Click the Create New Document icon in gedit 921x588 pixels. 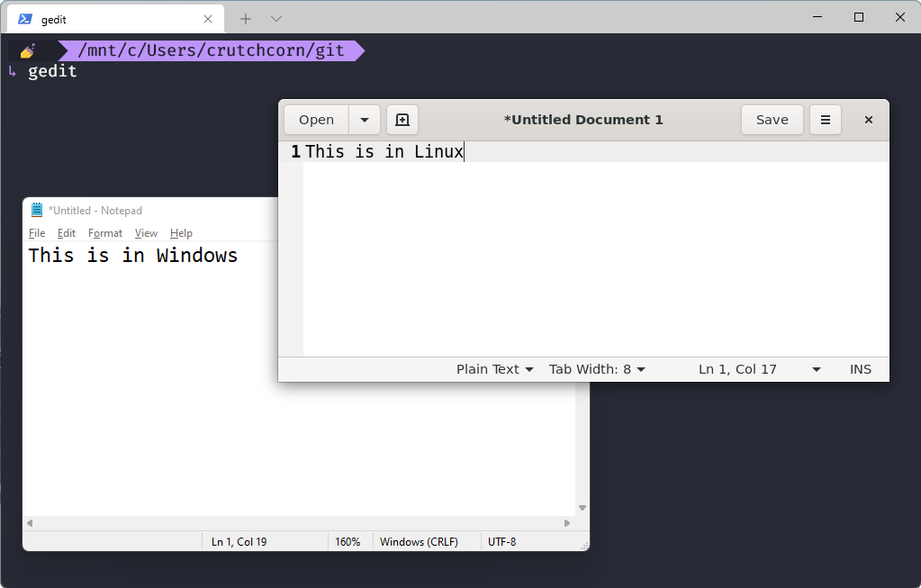(x=402, y=119)
